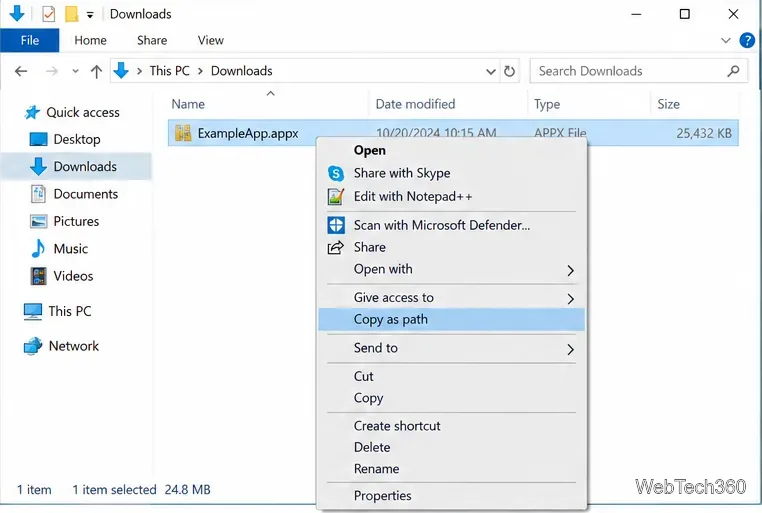This screenshot has width=762, height=513.
Task: Select Documents label in navigation pane
Action: click(x=86, y=194)
